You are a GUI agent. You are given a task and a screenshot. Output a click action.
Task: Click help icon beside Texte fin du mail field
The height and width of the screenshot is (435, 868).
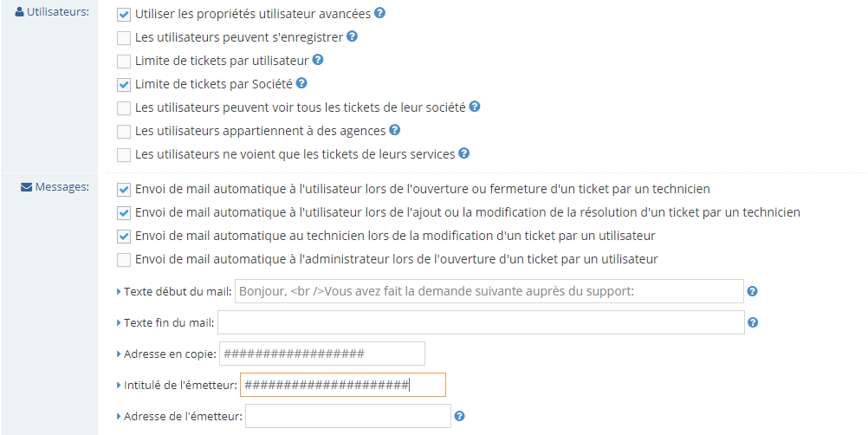[x=753, y=322]
